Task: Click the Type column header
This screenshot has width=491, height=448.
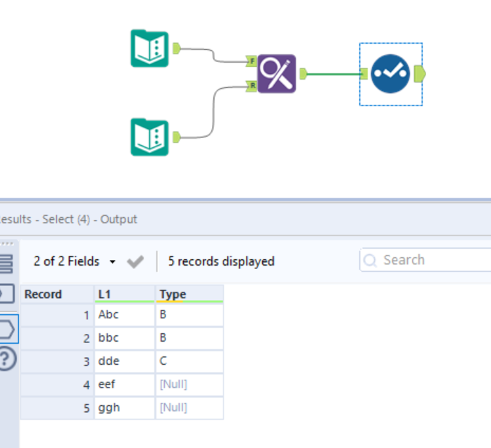Action: pyautogui.click(x=189, y=294)
